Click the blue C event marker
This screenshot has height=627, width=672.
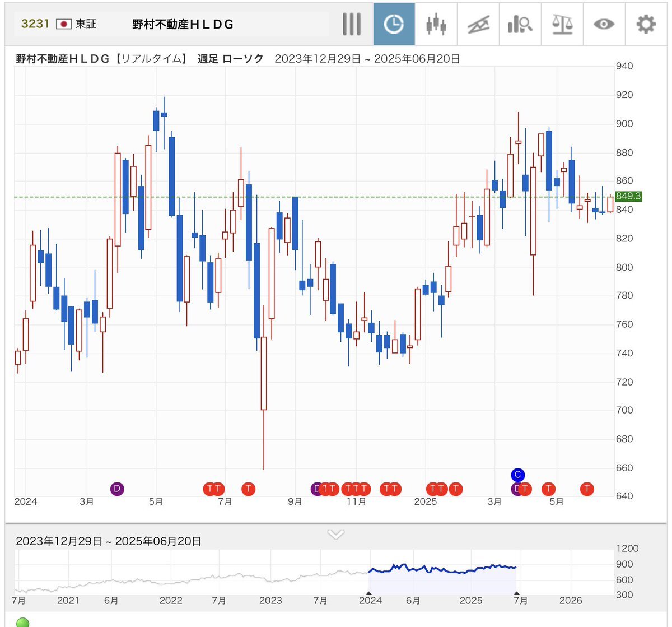[517, 475]
